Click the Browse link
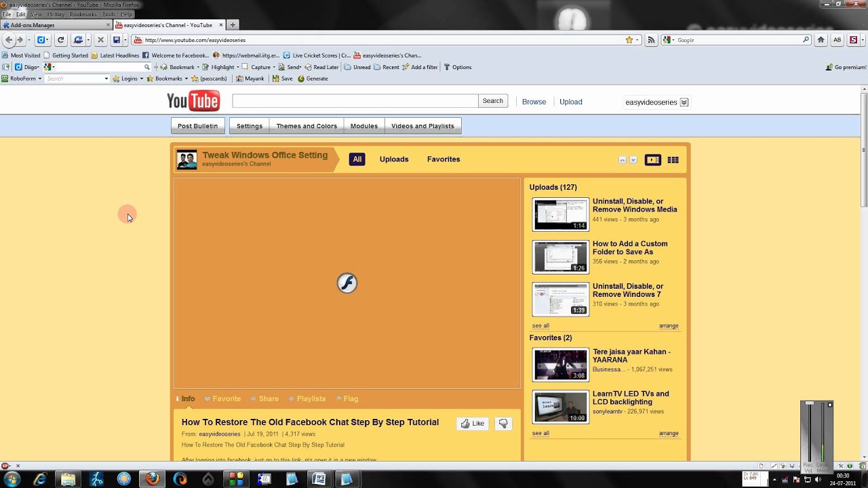 [534, 102]
